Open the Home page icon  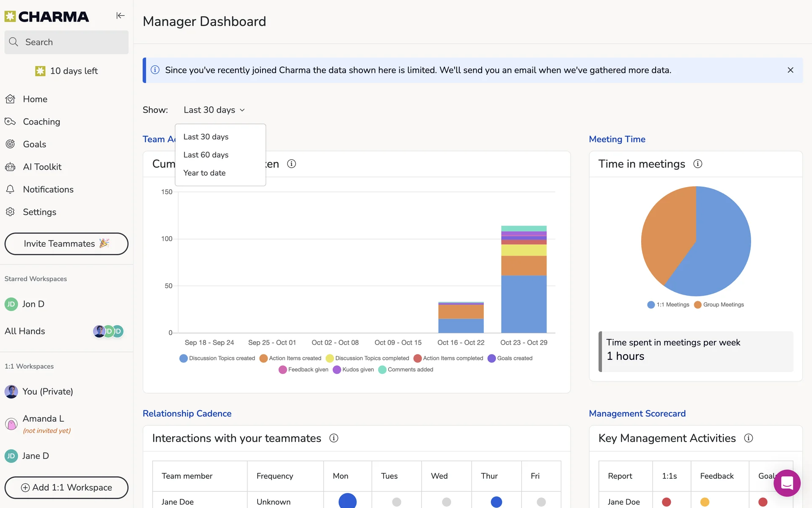point(11,99)
